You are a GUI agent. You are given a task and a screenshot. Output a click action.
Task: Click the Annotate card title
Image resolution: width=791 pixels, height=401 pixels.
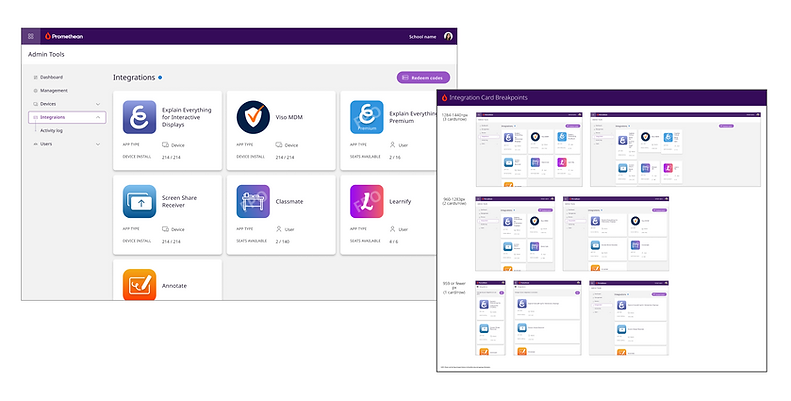175,285
